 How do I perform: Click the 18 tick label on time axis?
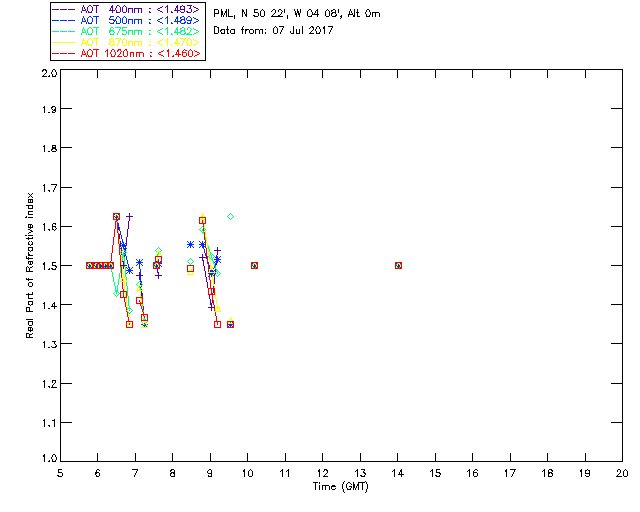[x=547, y=473]
